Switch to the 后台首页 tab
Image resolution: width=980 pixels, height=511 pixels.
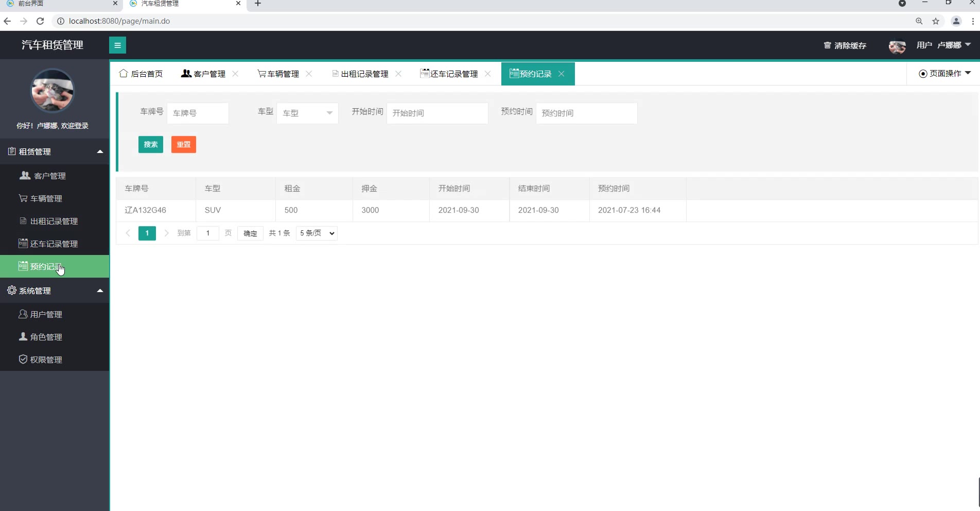tap(141, 74)
